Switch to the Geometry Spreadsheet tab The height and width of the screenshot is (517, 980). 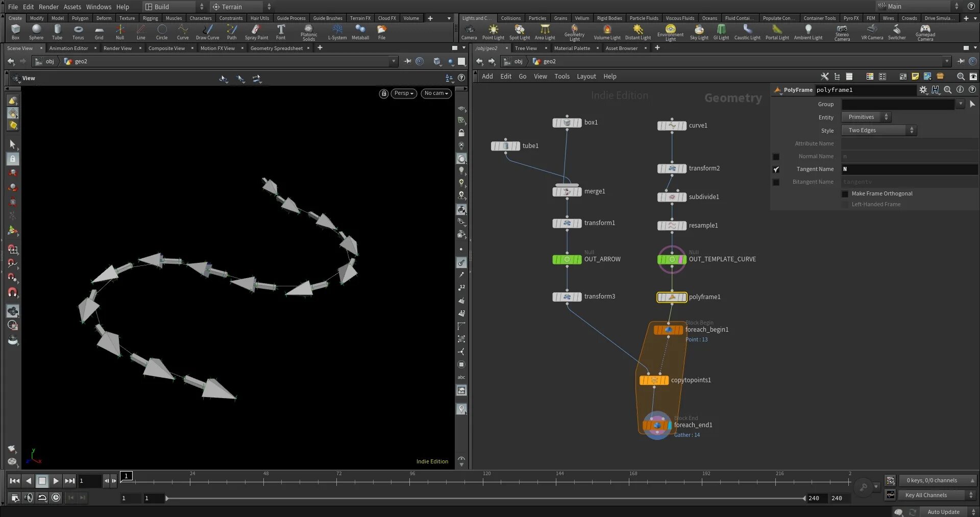pos(276,48)
